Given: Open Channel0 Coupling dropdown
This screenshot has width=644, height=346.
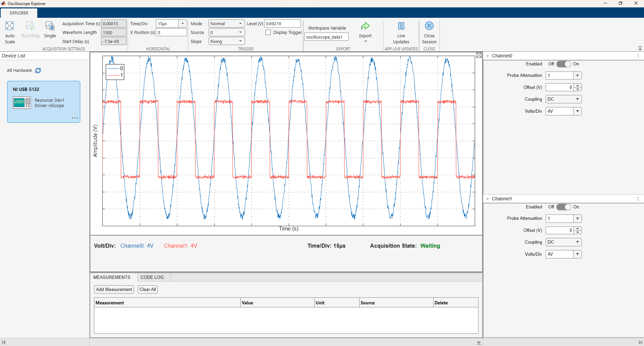Looking at the screenshot, I should click(x=563, y=99).
